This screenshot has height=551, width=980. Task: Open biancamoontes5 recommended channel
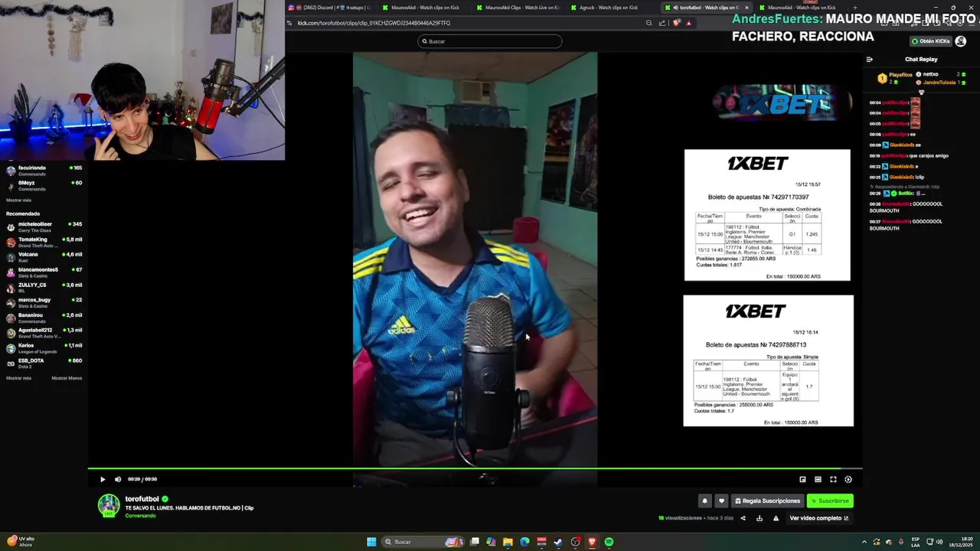(x=44, y=272)
